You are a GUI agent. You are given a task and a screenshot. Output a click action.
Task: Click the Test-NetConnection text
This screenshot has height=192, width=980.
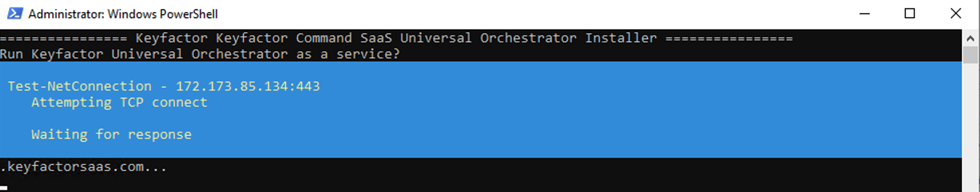(x=79, y=86)
